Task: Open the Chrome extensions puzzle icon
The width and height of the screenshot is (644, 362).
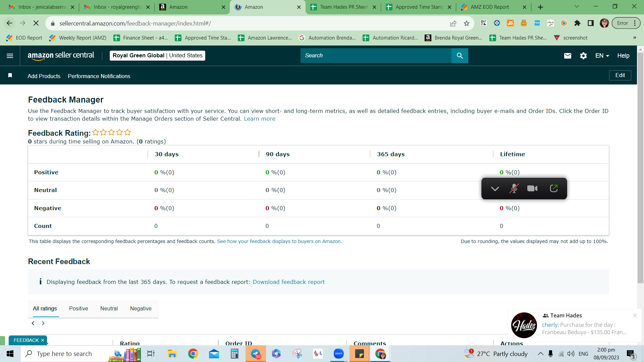Action: pyautogui.click(x=577, y=23)
